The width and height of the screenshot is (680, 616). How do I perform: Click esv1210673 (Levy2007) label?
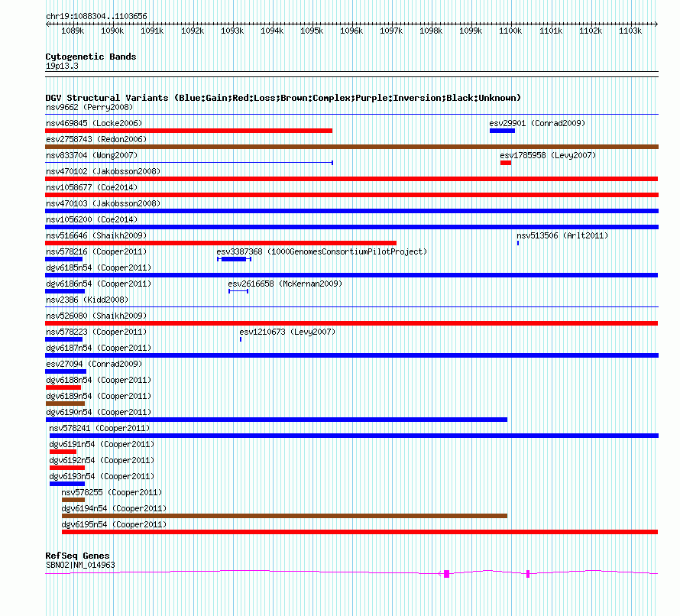(287, 332)
